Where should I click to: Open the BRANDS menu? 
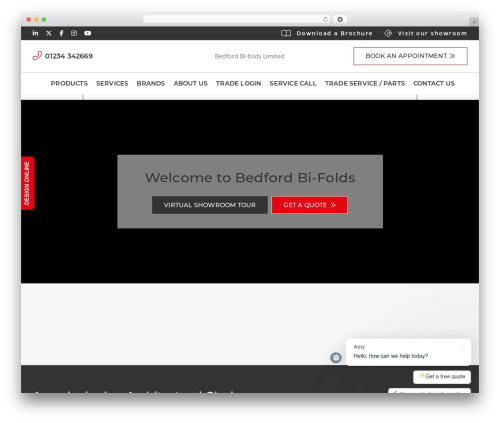(151, 83)
